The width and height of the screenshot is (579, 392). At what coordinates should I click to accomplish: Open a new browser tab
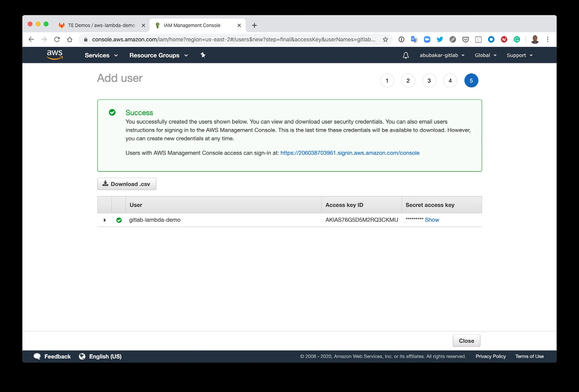click(x=254, y=25)
